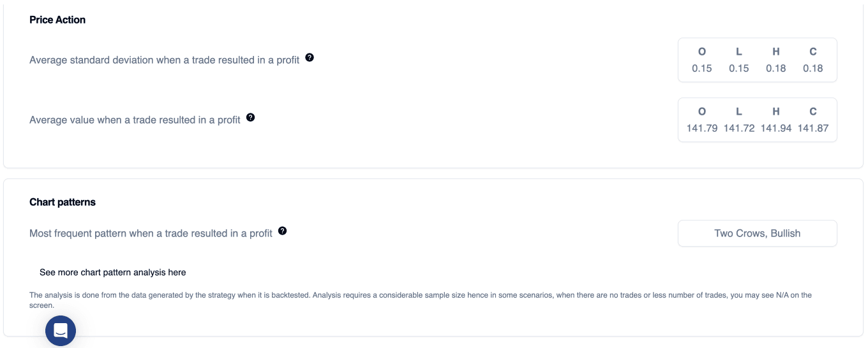Click the 'Average standard deviation' row label
868x348 pixels.
165,60
